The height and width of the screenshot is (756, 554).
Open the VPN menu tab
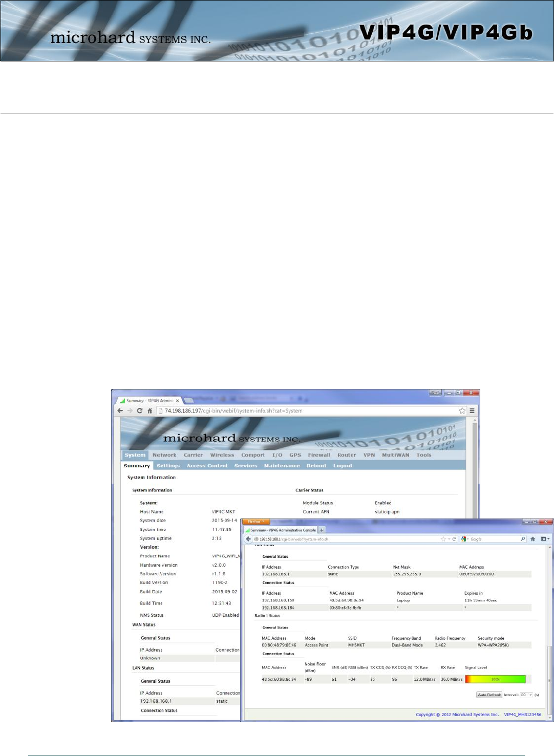369,455
